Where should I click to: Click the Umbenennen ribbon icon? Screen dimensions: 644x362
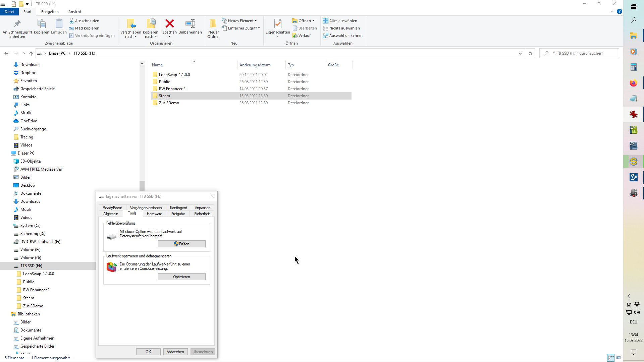click(190, 24)
